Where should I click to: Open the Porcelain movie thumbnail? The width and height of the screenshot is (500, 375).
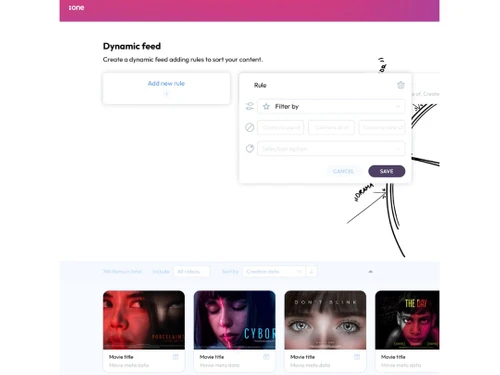[144, 320]
